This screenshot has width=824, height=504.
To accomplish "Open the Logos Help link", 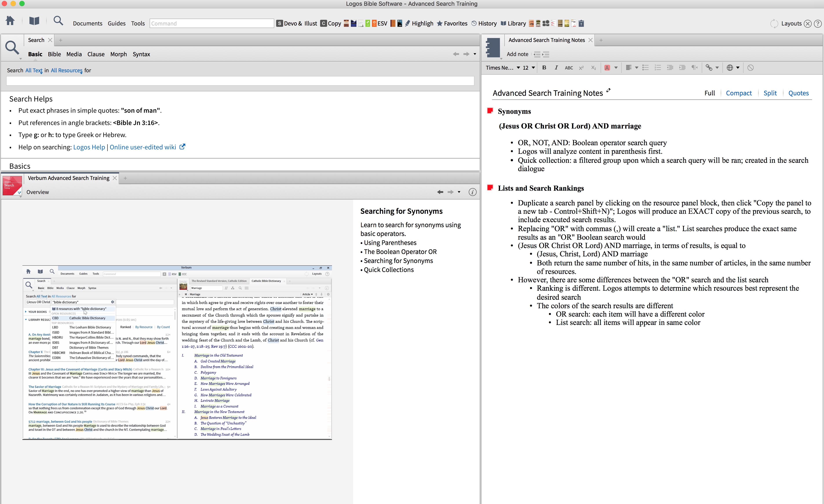I will pos(89,147).
